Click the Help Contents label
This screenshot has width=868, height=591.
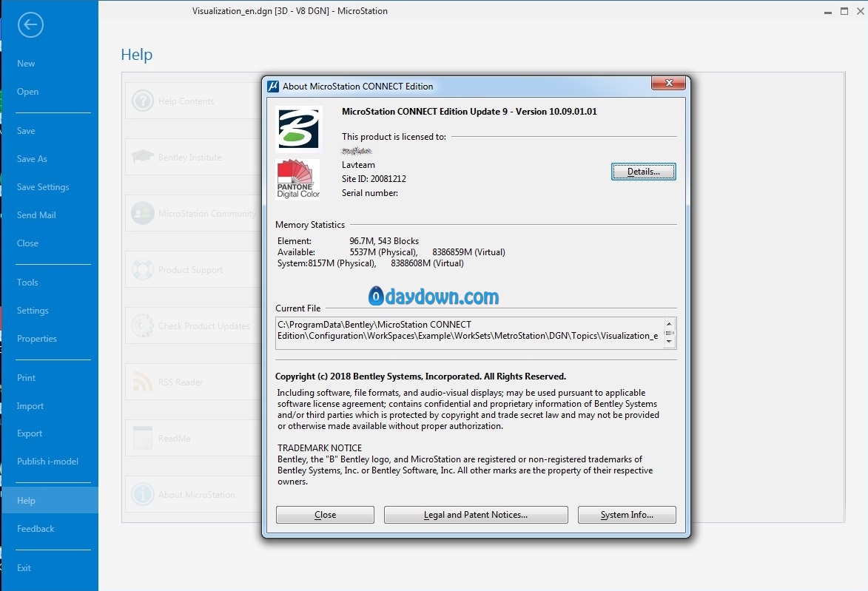coord(186,101)
